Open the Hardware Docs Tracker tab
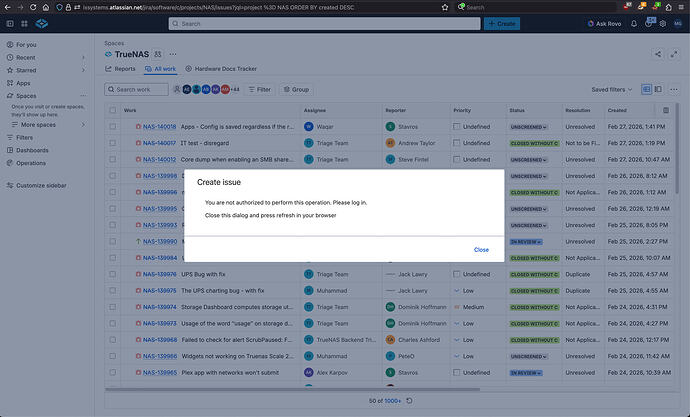The height and width of the screenshot is (417, 690). [x=221, y=69]
